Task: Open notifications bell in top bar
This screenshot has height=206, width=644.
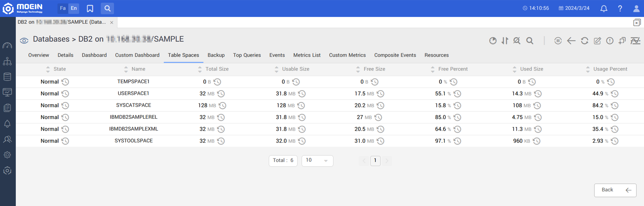Action: pyautogui.click(x=604, y=8)
